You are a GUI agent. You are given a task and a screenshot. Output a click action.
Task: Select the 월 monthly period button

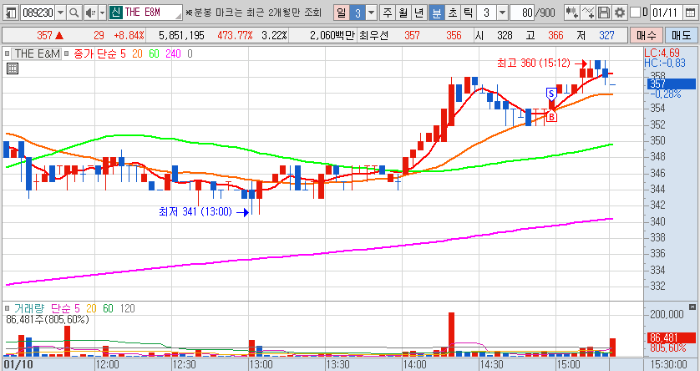(x=403, y=13)
